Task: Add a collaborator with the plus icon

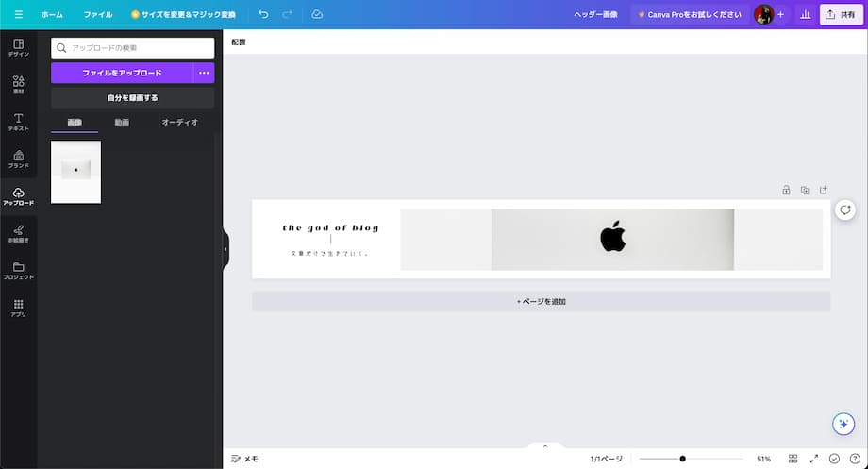Action: pos(781,14)
